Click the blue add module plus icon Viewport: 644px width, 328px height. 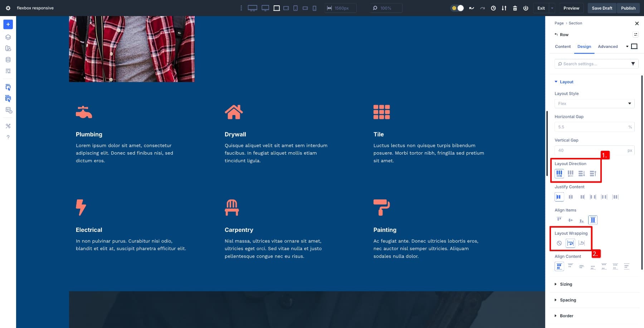[x=8, y=24]
